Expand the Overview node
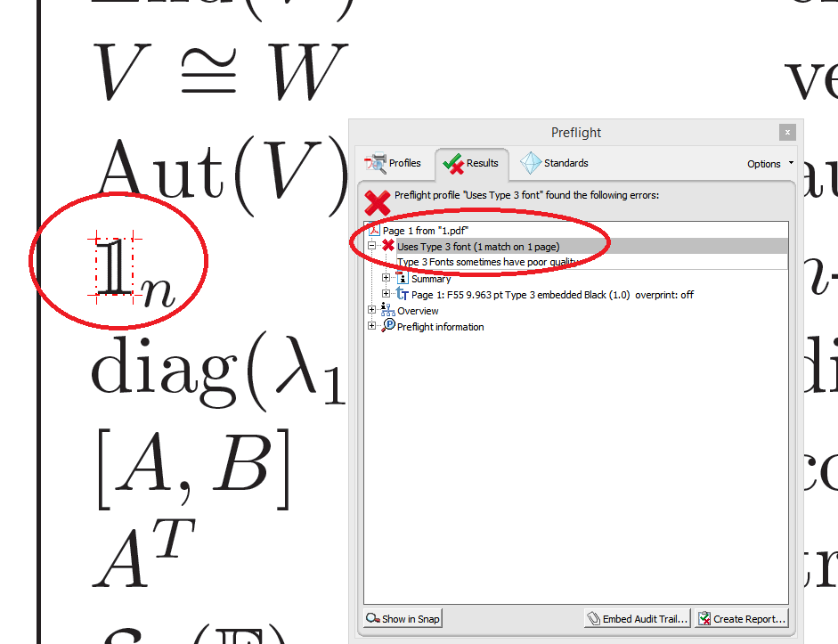838x644 pixels. click(x=371, y=309)
